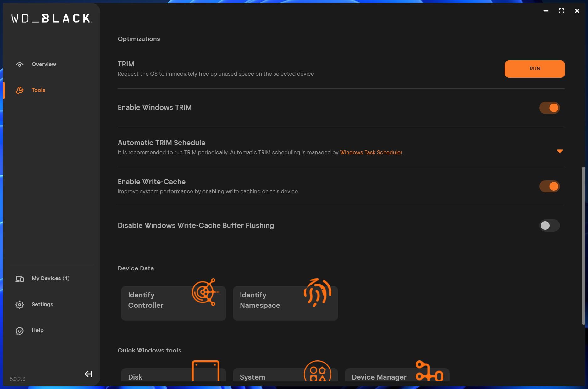Click the Identify Namespace fingerprint icon

point(318,292)
